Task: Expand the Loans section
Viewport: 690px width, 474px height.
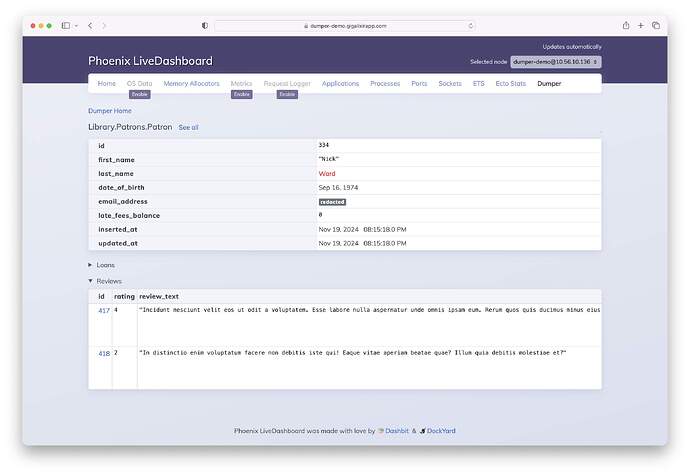Action: (x=102, y=265)
